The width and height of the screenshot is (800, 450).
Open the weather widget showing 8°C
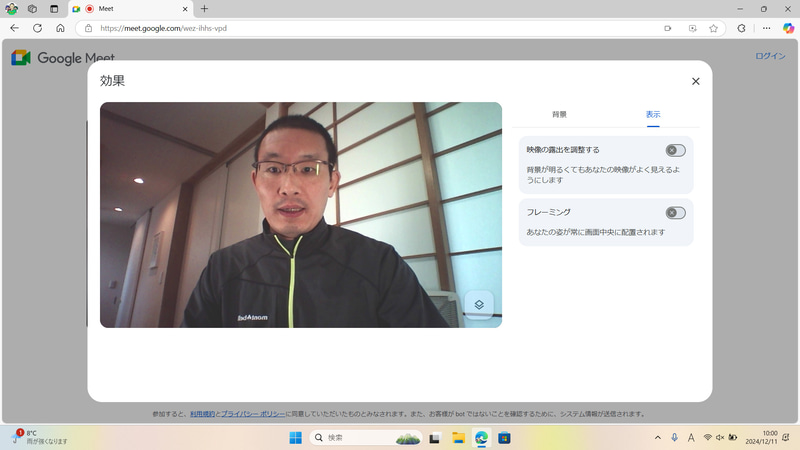40,437
